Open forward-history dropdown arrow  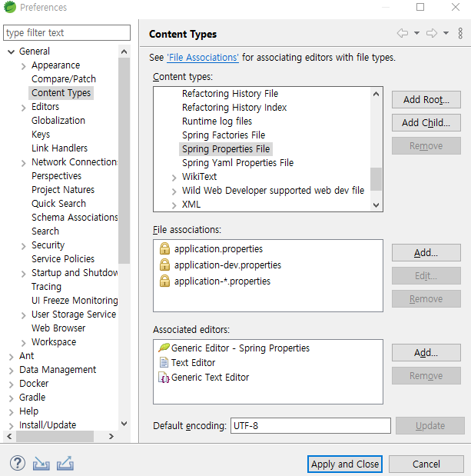[x=446, y=33]
